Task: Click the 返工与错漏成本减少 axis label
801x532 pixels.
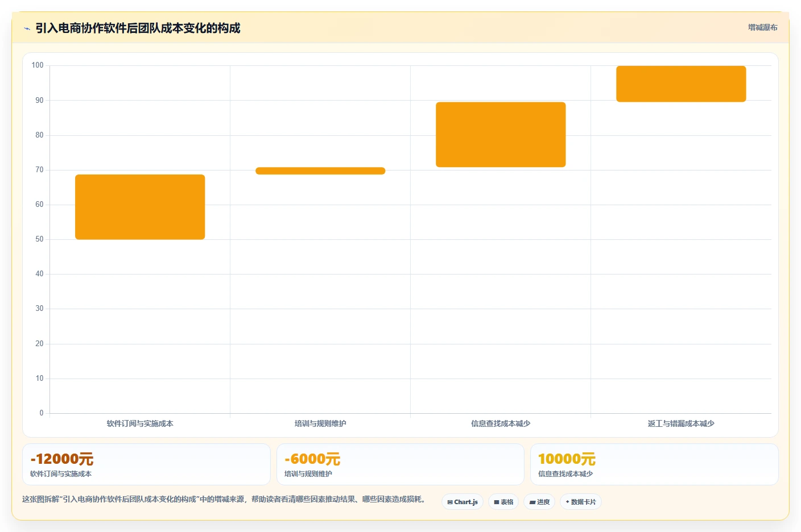Action: 681,423
